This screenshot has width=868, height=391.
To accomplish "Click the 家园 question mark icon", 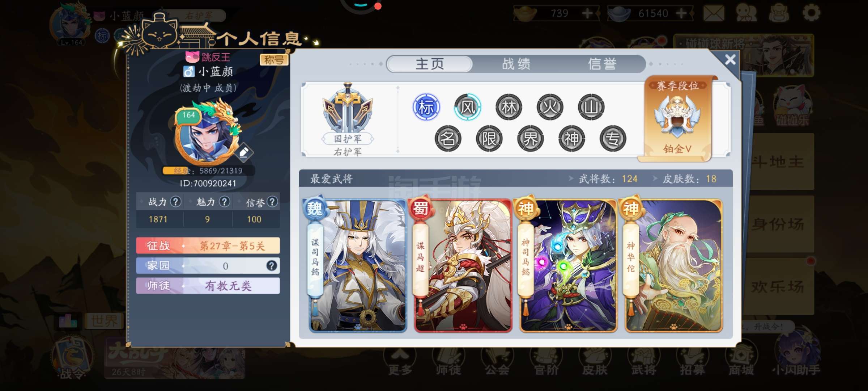I will [272, 266].
